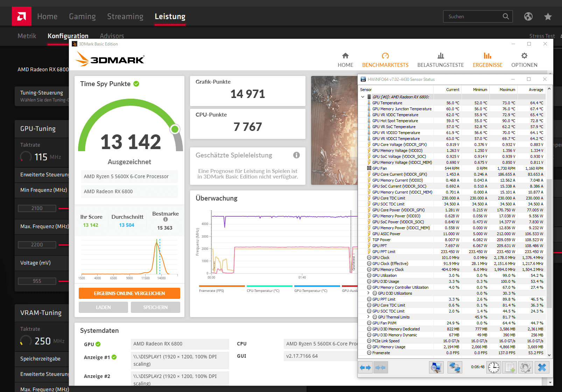Switch to the Gaming tab
The image size is (562, 392).
(x=82, y=16)
